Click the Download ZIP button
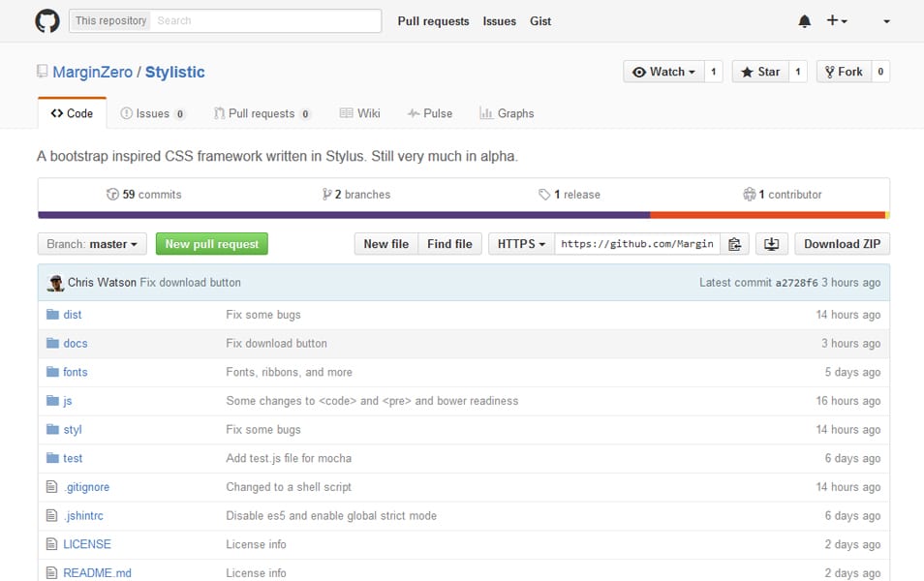 point(842,244)
